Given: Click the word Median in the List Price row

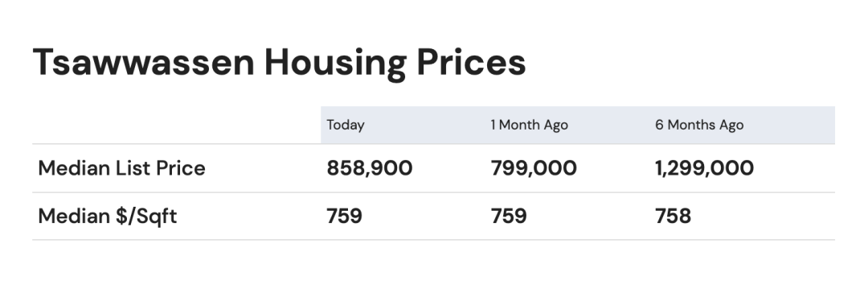Looking at the screenshot, I should [74, 168].
